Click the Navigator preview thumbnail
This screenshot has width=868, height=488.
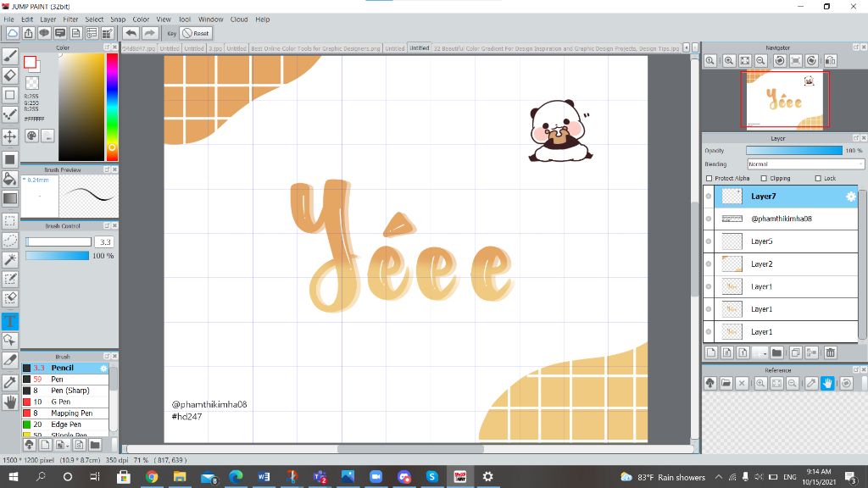coord(785,100)
